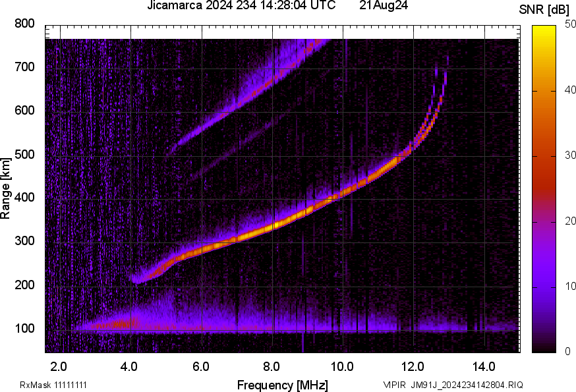This screenshot has height=392, width=576.
Task: Click the Range [km] axis label
Action: pos(5,188)
